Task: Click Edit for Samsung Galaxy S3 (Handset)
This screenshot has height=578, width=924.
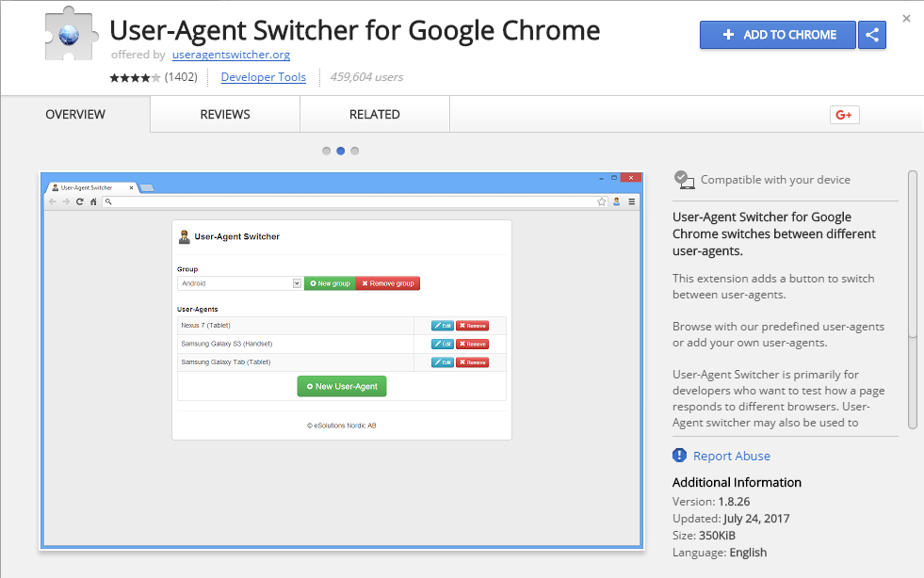Action: click(443, 345)
